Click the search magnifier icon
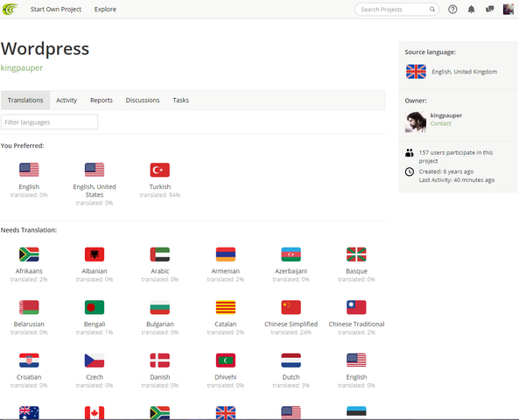 [x=432, y=10]
